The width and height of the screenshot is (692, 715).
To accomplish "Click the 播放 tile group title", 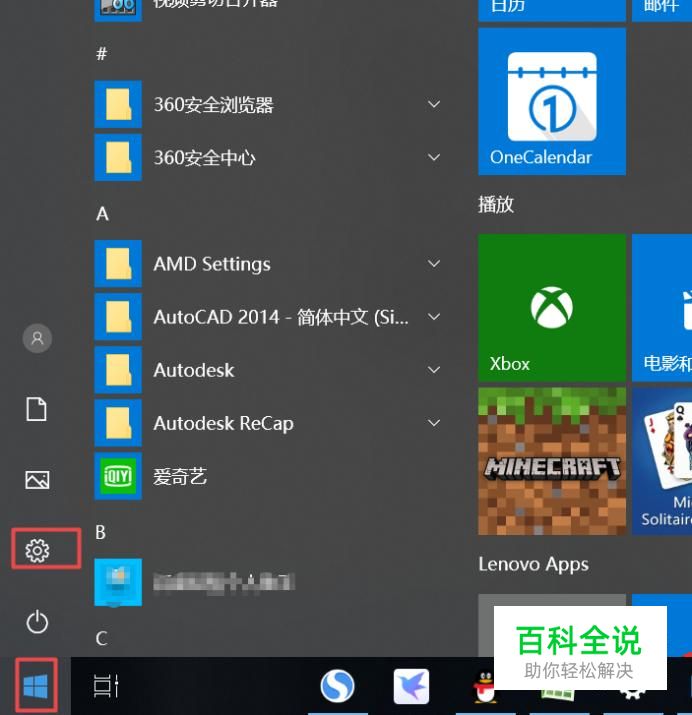I will (x=496, y=204).
